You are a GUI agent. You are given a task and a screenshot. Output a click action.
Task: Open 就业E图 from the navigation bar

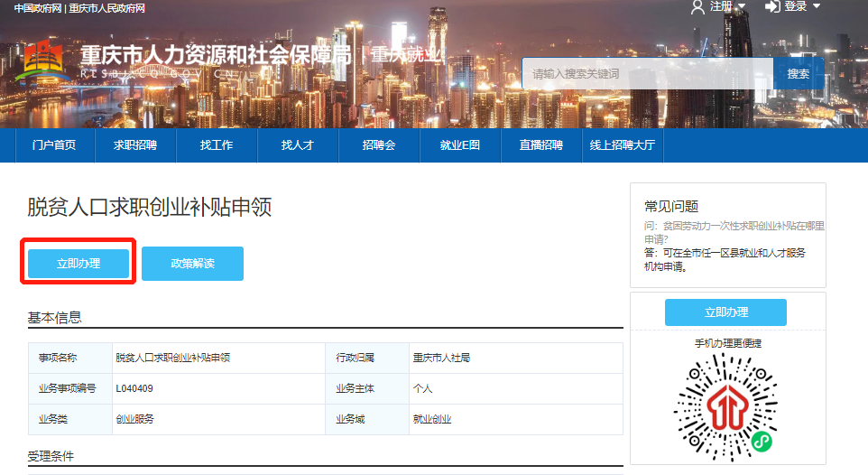point(460,145)
